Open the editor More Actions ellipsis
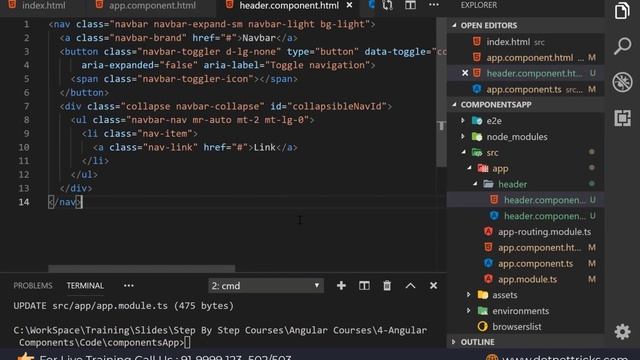The width and height of the screenshot is (640, 360). [434, 5]
